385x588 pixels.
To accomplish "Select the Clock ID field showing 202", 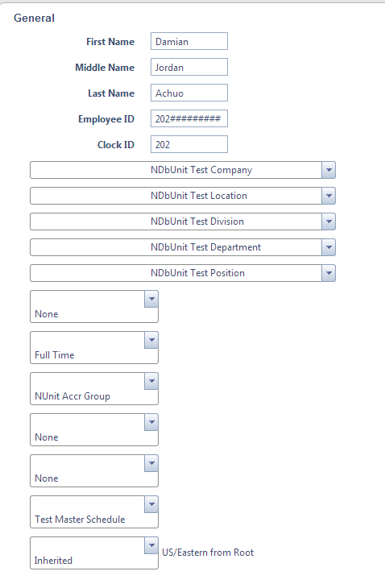I will pos(189,145).
